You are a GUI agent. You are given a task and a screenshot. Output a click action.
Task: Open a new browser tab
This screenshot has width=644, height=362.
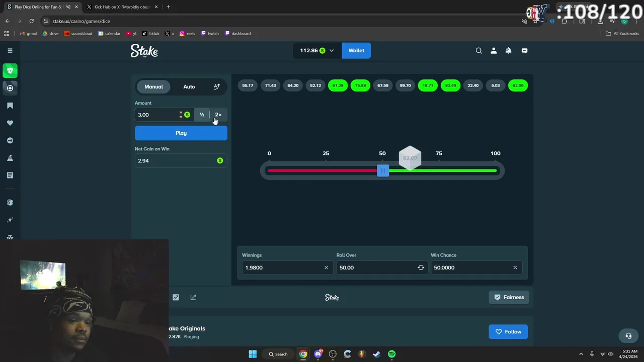[x=168, y=7]
